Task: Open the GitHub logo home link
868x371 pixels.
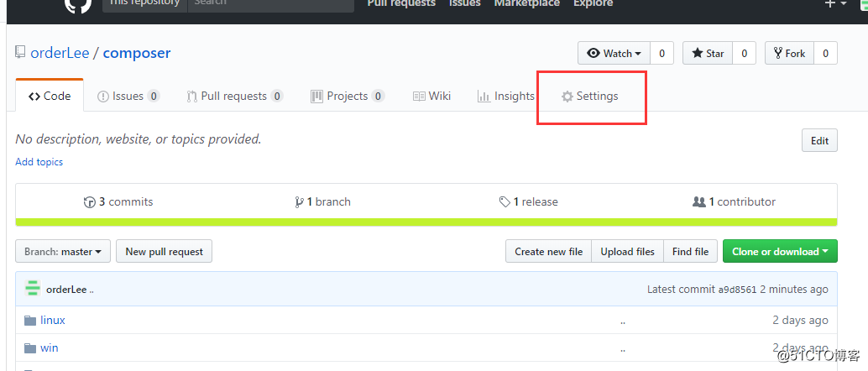Action: tap(77, 6)
